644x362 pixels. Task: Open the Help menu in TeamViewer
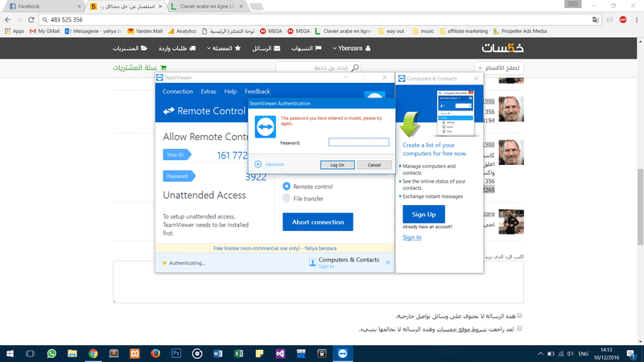click(x=230, y=91)
